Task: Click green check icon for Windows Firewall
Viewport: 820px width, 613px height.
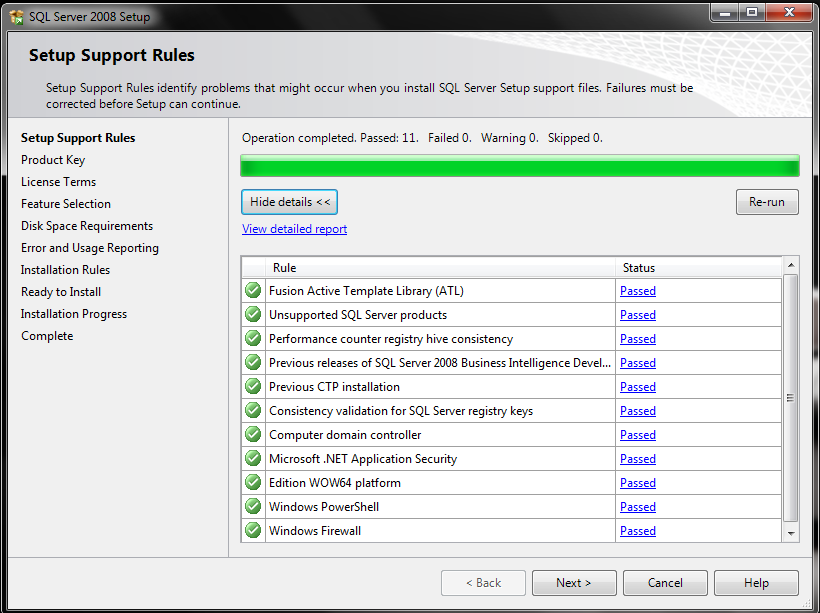Action: pos(253,530)
